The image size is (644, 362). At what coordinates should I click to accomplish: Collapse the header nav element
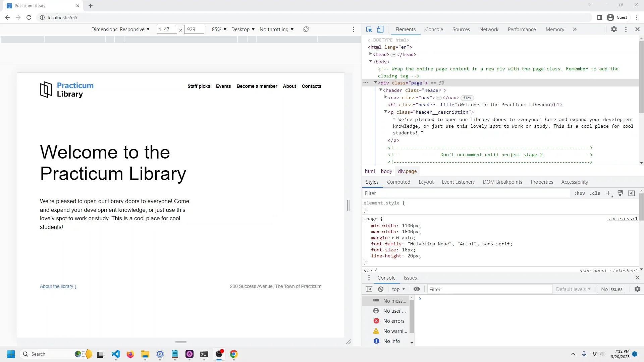(385, 98)
